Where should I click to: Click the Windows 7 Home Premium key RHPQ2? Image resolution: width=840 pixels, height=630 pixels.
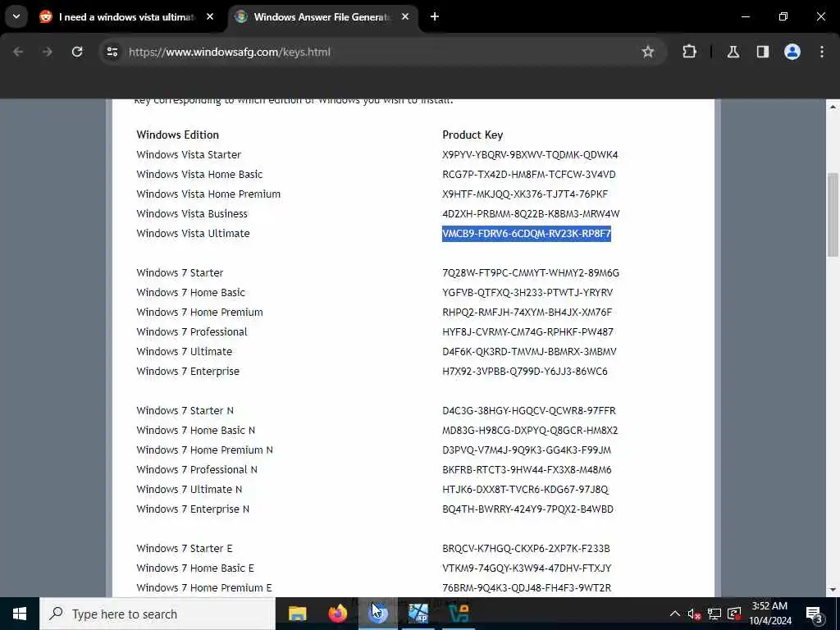[527, 313]
